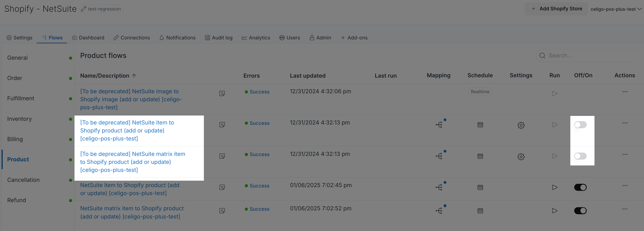View the Audit log tab
644x231 pixels.
pyautogui.click(x=218, y=37)
